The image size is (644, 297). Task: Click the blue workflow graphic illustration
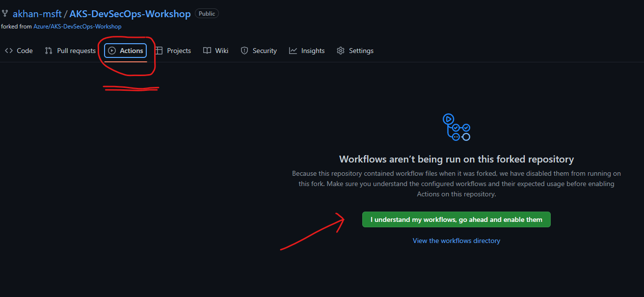(456, 127)
